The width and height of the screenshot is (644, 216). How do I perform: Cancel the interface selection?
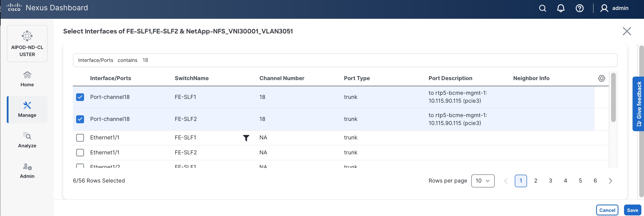pos(607,210)
